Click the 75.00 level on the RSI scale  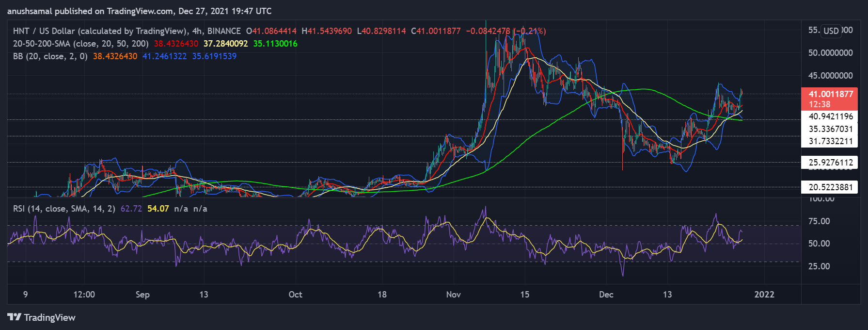[819, 221]
